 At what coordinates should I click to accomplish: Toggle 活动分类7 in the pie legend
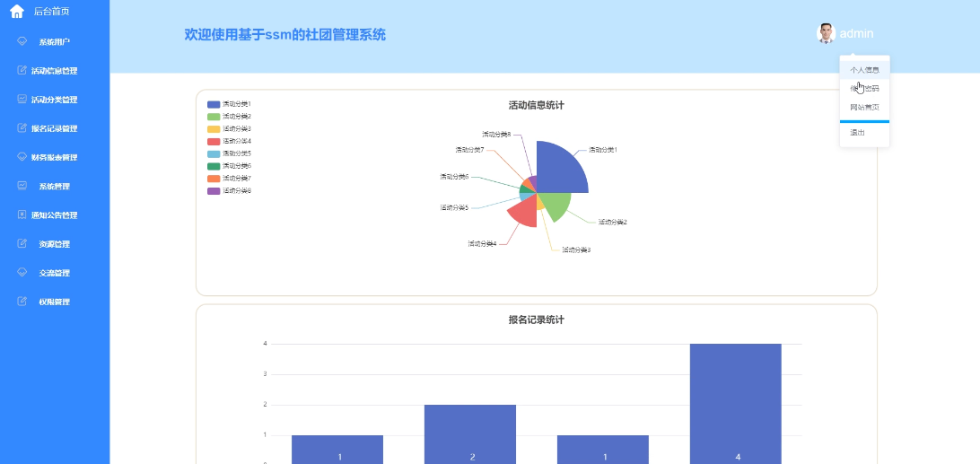pos(230,179)
